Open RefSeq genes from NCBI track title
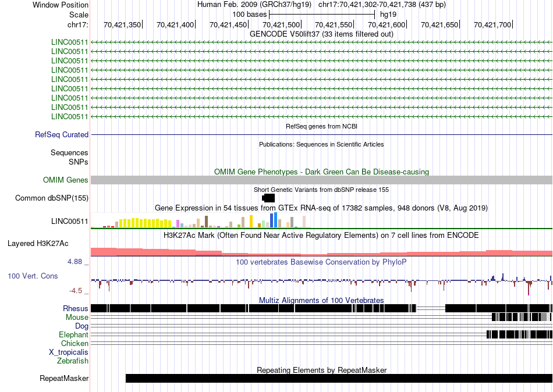The image size is (553, 392). coord(322,126)
